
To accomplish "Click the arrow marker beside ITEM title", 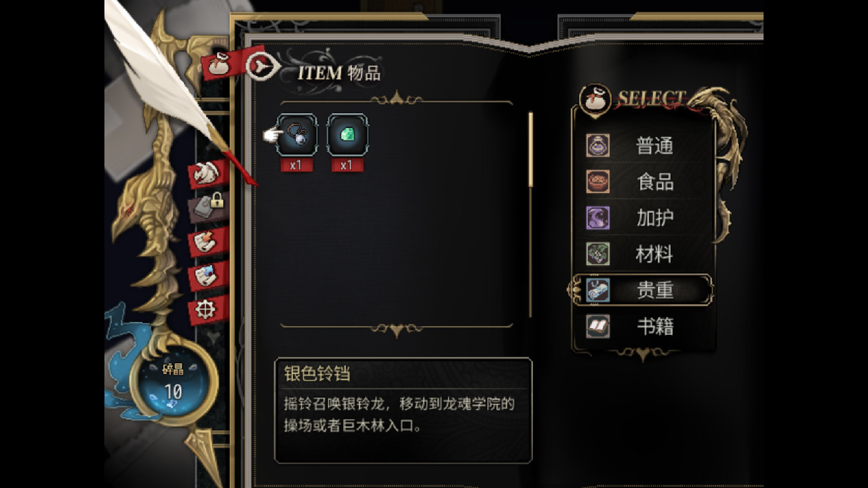I will (262, 66).
